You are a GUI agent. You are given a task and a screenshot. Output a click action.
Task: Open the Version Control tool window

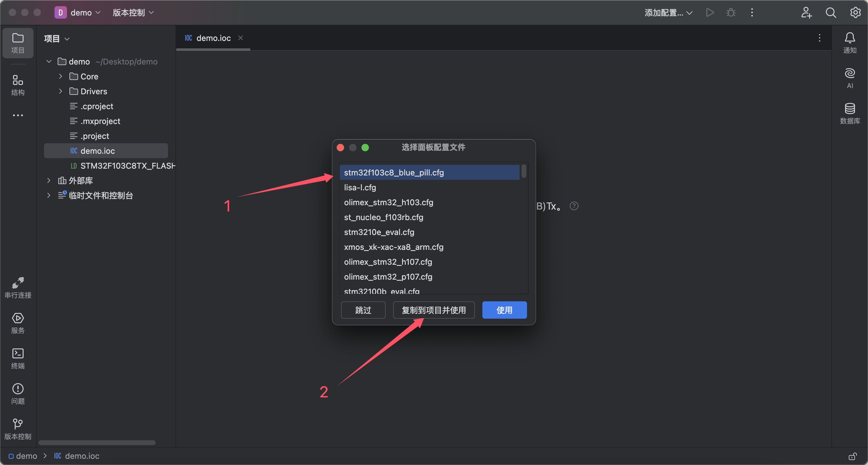coord(18,429)
